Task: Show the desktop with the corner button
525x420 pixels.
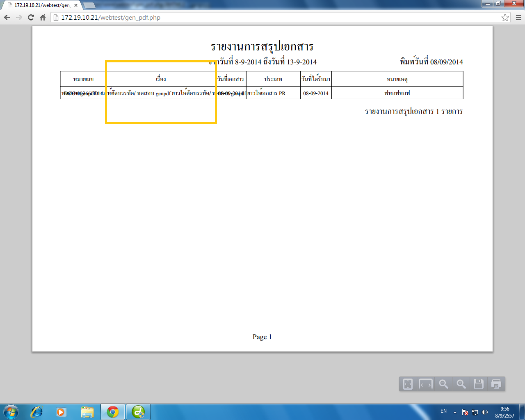Action: (522, 412)
